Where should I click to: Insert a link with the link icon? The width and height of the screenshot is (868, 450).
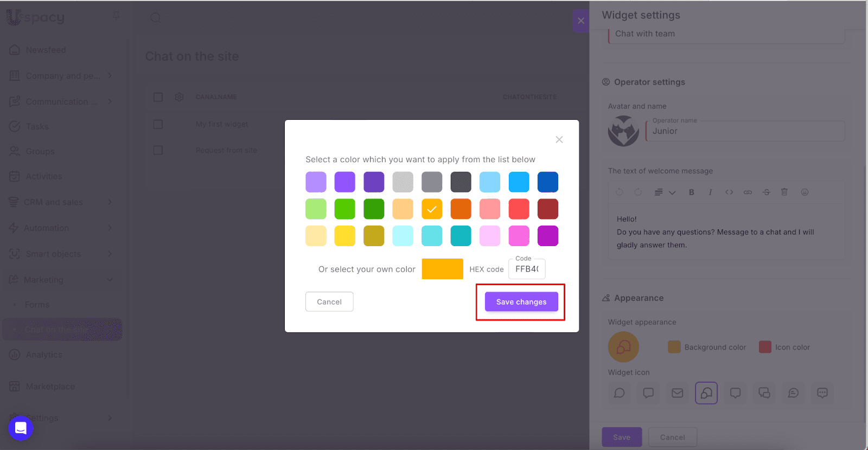pos(748,192)
